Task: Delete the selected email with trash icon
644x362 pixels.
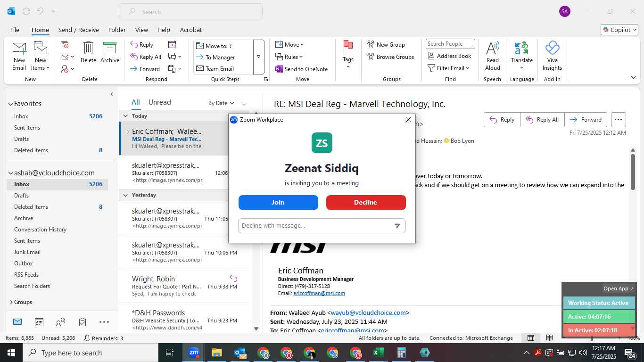Action: coord(88,52)
